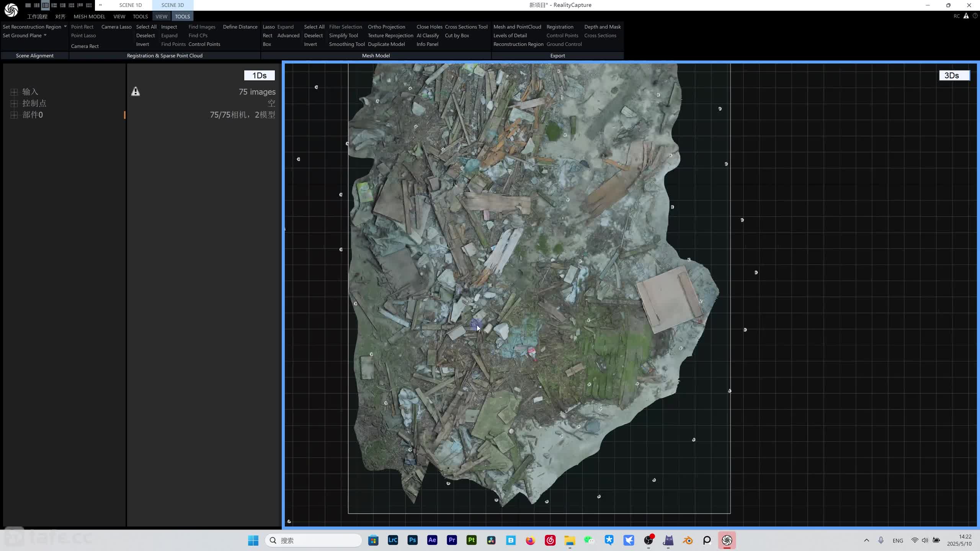This screenshot has width=980, height=551.
Task: Open the MESH MODEL ribbon tab
Action: point(89,16)
